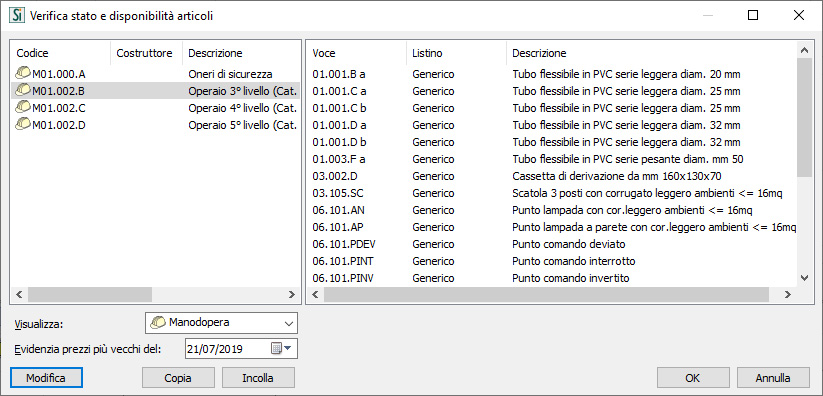Click the Incolla button
Screen dimensions: 823x396
[258, 378]
